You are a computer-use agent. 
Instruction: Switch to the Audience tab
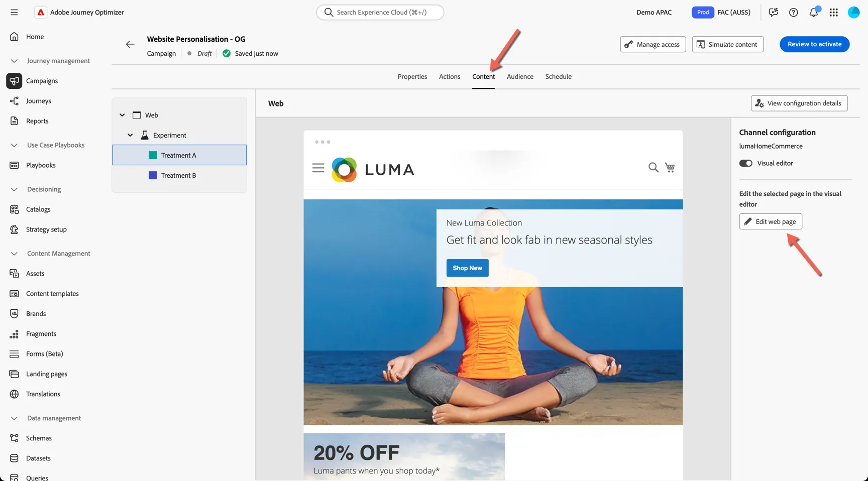point(520,77)
